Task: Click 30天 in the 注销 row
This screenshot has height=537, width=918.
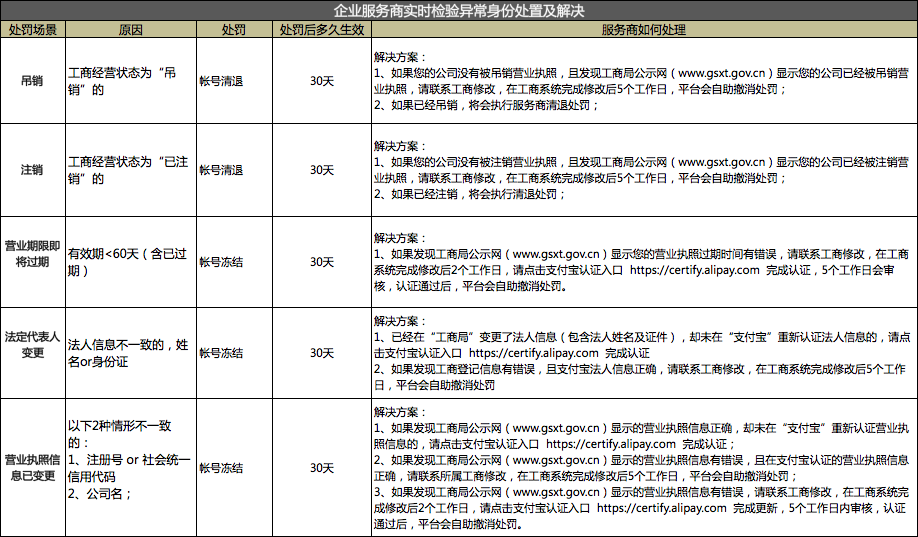Action: tap(322, 170)
